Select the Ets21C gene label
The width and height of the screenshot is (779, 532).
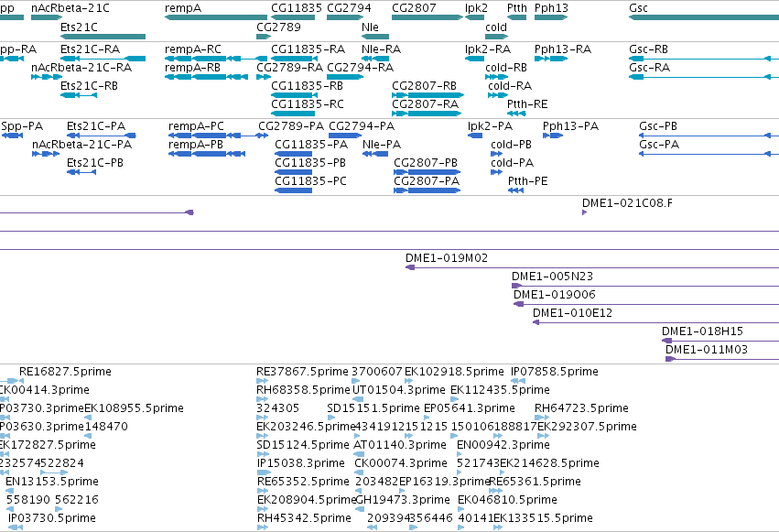pos(79,27)
